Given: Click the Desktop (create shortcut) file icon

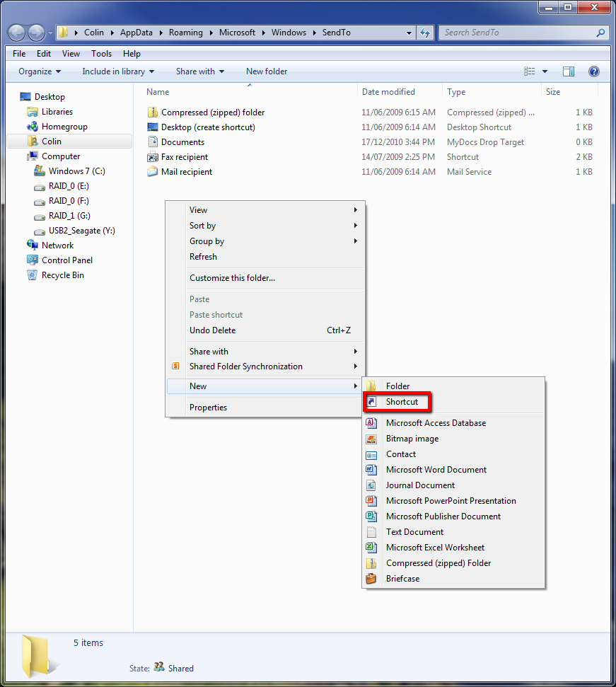Looking at the screenshot, I should (x=152, y=127).
